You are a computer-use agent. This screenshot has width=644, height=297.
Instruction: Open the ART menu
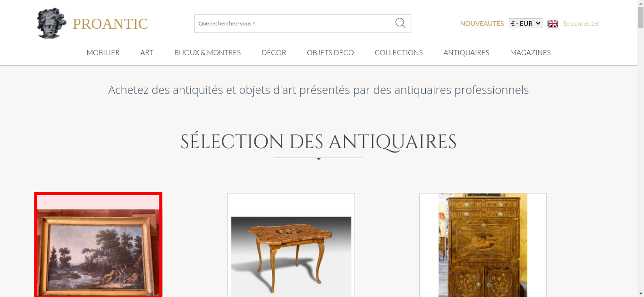[147, 52]
